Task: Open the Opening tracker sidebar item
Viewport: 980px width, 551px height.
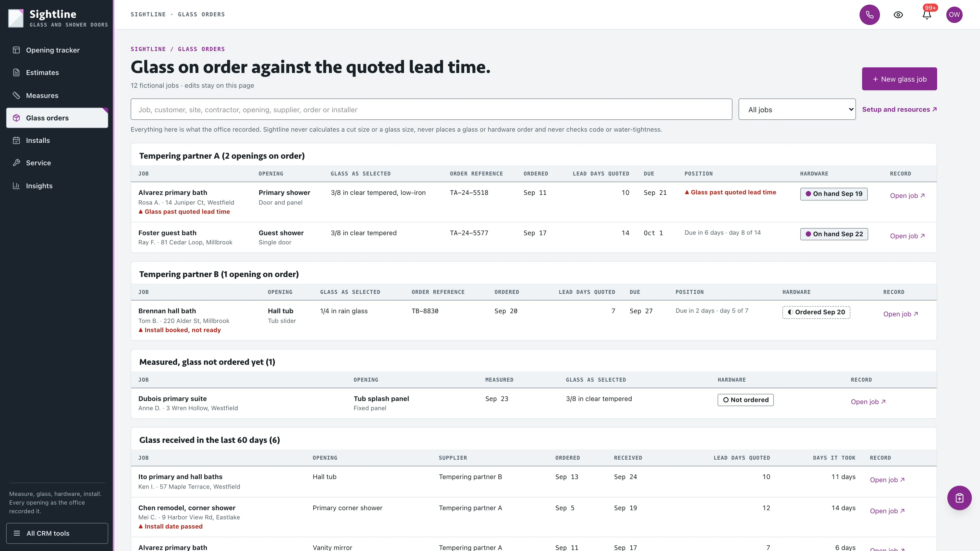Action: [x=57, y=50]
